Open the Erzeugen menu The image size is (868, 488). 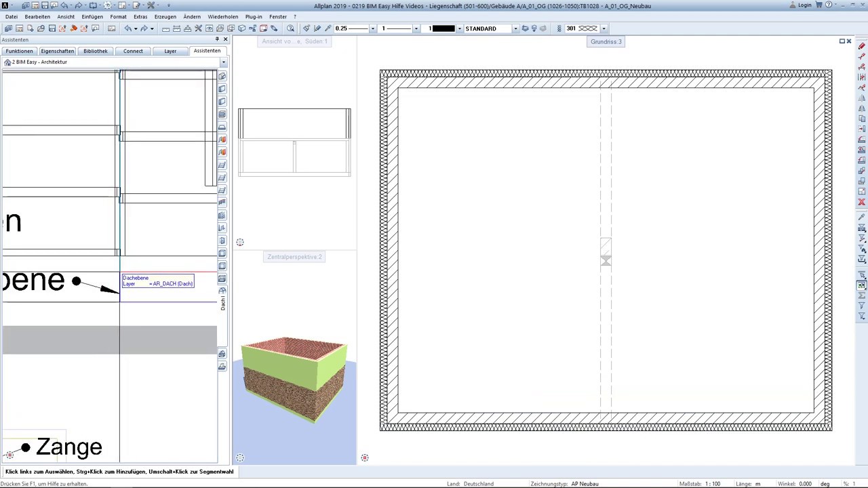tap(165, 17)
